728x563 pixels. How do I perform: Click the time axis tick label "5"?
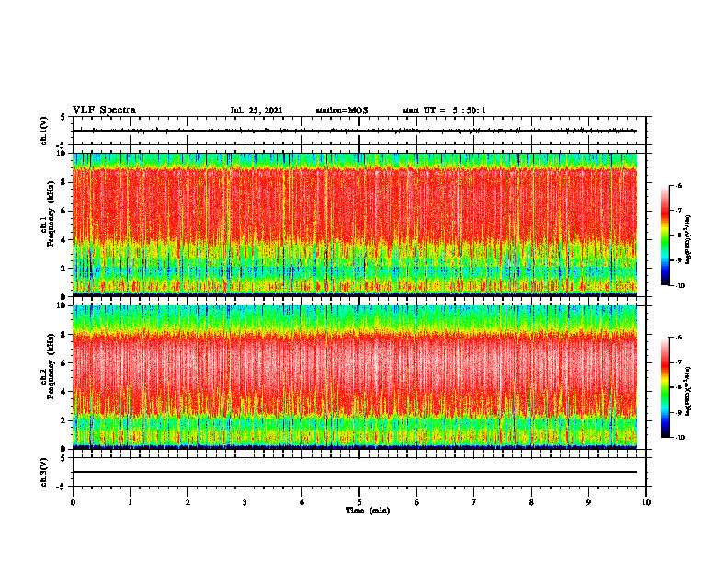(x=359, y=502)
